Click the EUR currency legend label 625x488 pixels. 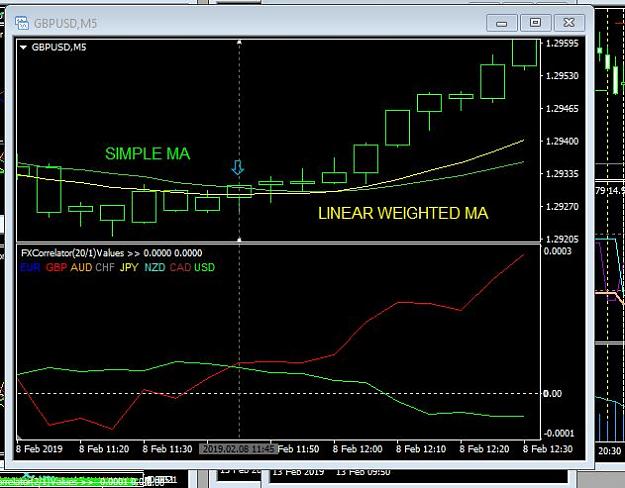pyautogui.click(x=30, y=267)
